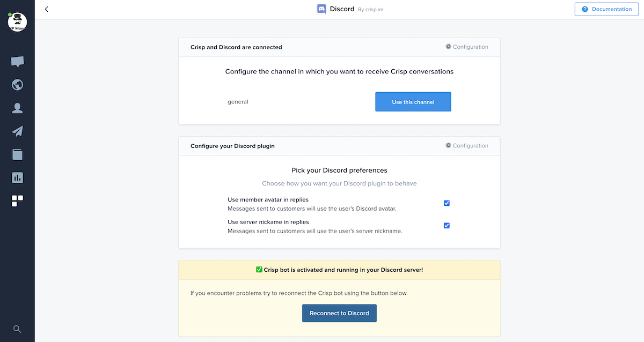
Task: Click 'Choose how you want your Discord plugin' subtitle
Action: click(339, 183)
